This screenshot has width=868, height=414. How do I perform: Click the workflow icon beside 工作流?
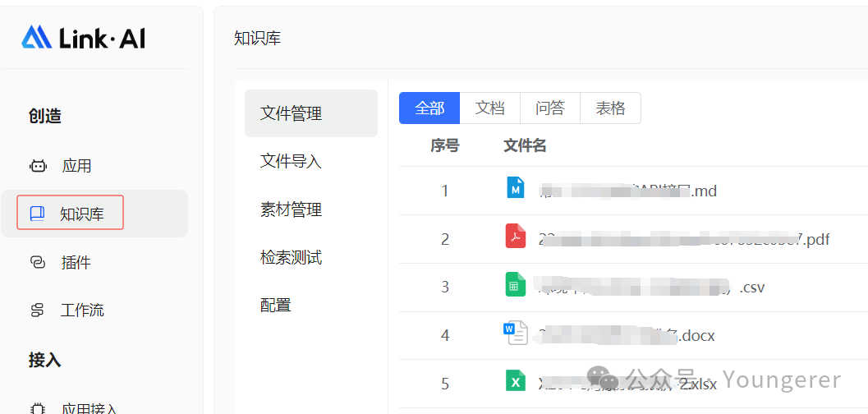38,310
